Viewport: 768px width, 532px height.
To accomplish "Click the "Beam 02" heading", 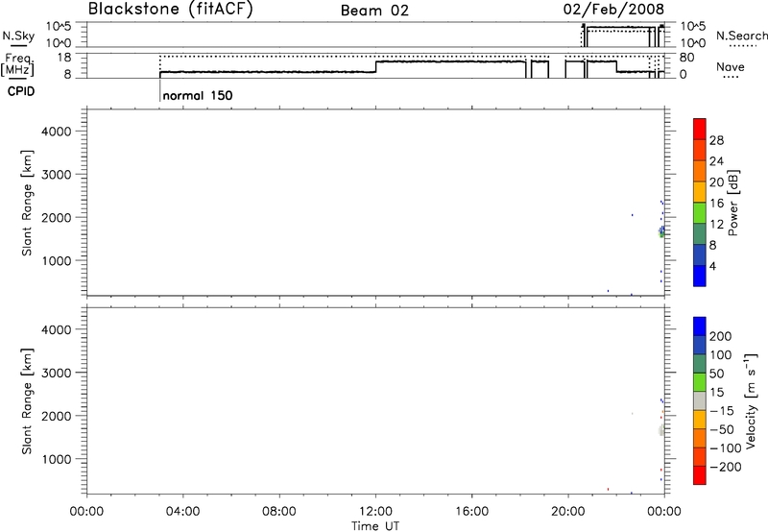I will (x=374, y=11).
